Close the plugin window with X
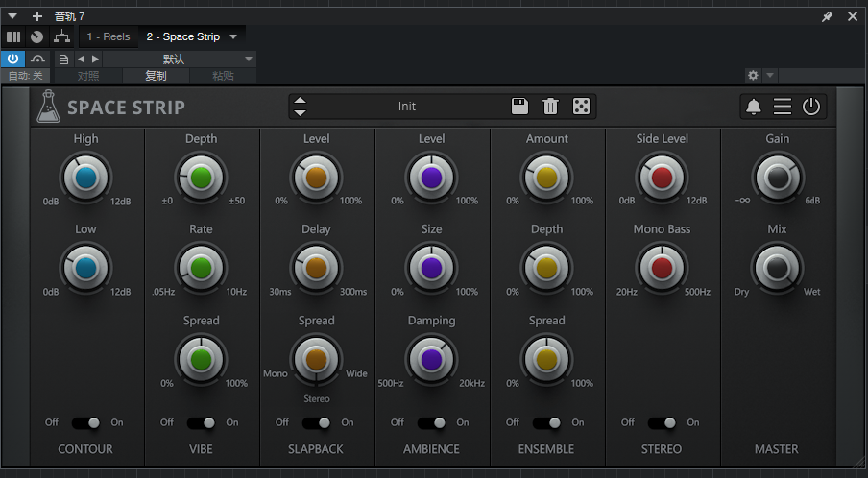The width and height of the screenshot is (868, 478). coord(853,16)
